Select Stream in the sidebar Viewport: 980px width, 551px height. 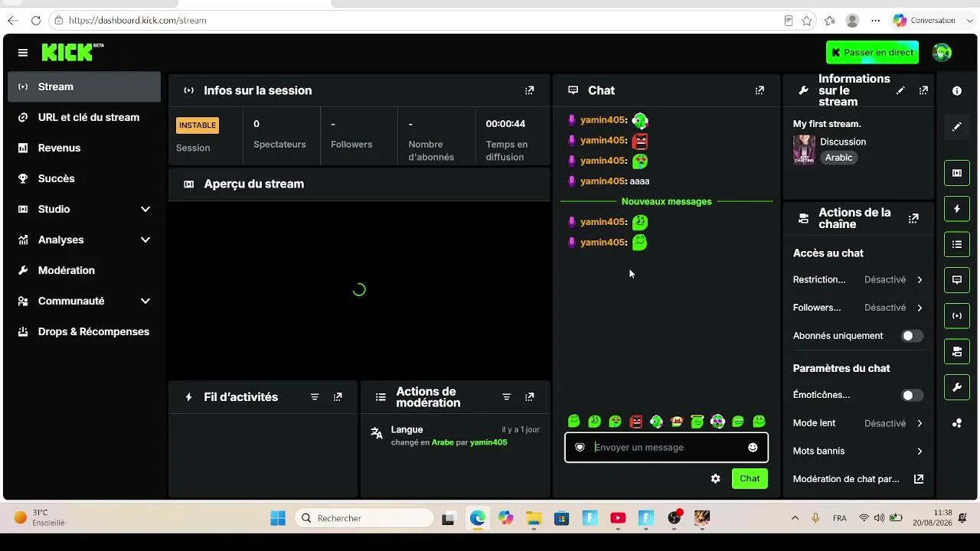click(84, 87)
